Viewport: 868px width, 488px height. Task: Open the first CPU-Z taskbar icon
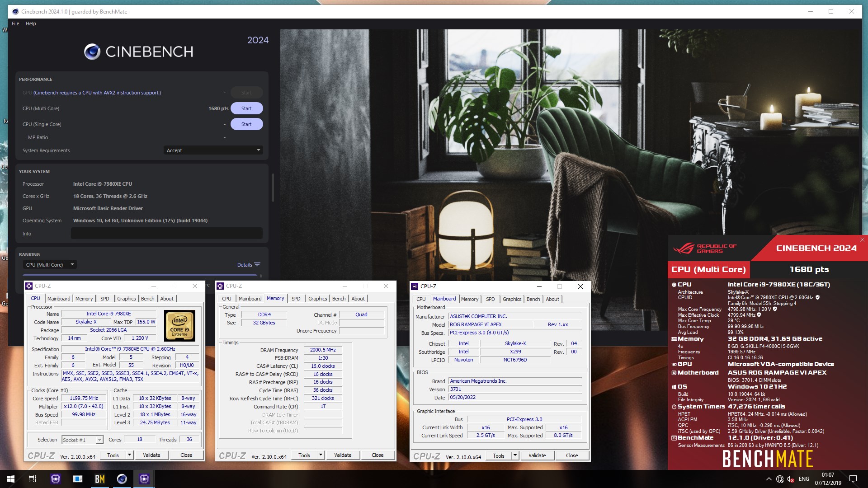[56, 479]
